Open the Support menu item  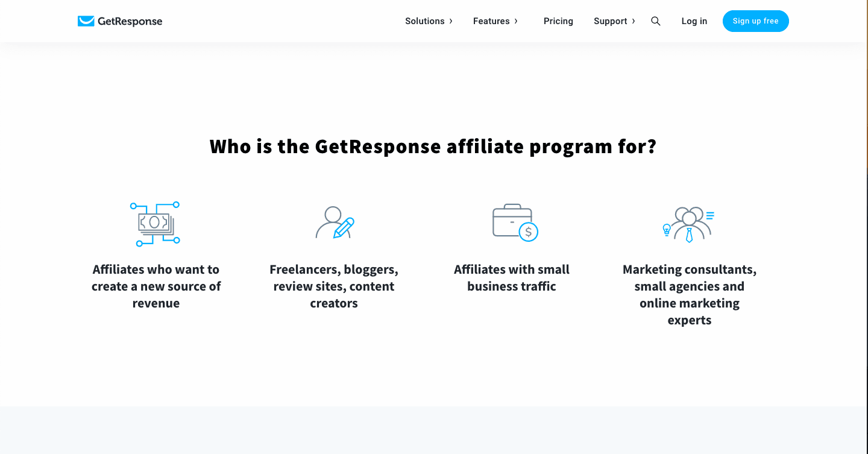click(x=611, y=21)
